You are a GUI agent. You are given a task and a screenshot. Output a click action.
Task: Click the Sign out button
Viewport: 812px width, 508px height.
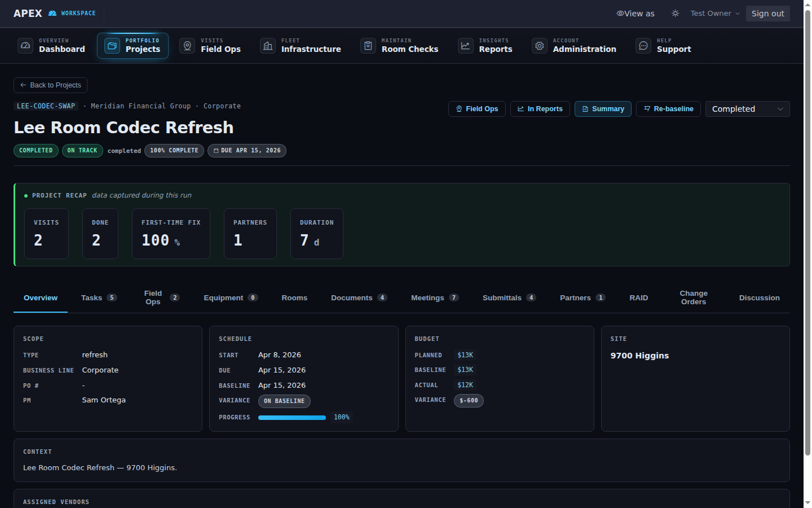[767, 14]
